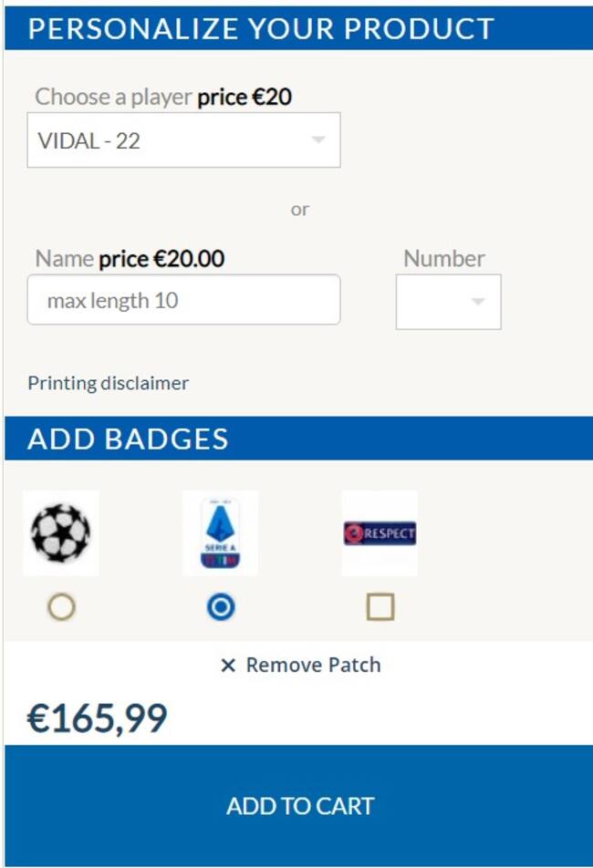Click the ADD BADGES section header
This screenshot has width=593, height=868.
click(x=128, y=439)
